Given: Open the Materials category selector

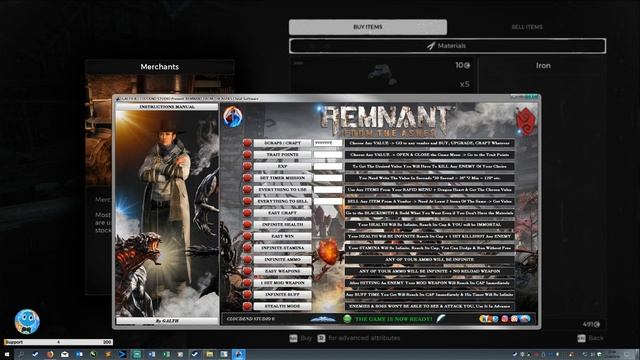Looking at the screenshot, I should point(447,46).
